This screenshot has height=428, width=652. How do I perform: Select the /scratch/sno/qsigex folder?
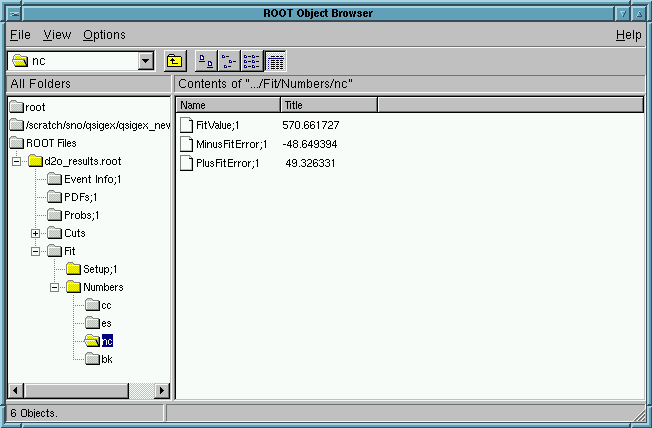[90, 125]
